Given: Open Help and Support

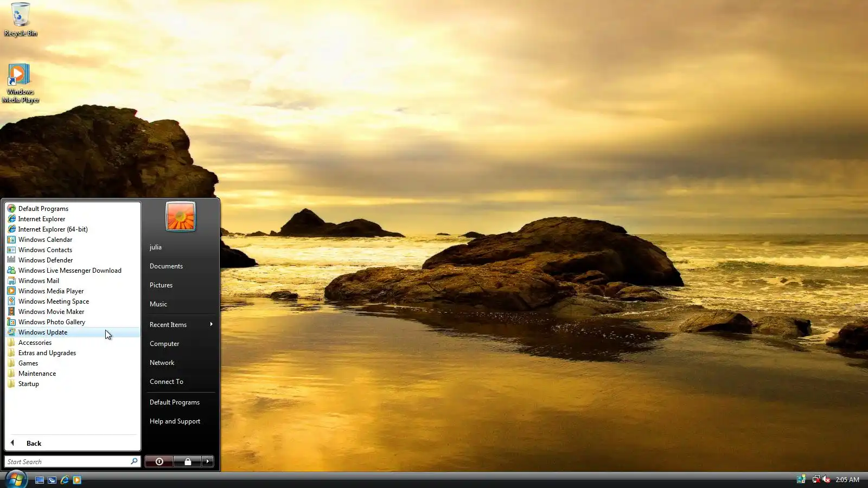Looking at the screenshot, I should tap(181, 421).
